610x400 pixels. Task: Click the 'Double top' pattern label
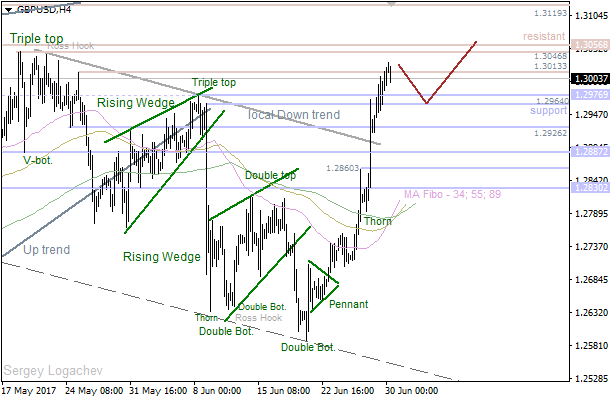tap(271, 175)
